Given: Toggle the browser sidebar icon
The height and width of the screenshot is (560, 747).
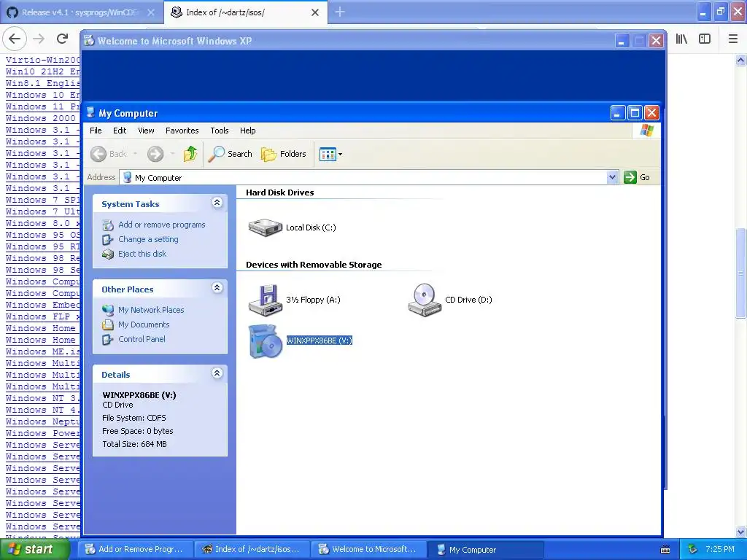Looking at the screenshot, I should point(705,39).
